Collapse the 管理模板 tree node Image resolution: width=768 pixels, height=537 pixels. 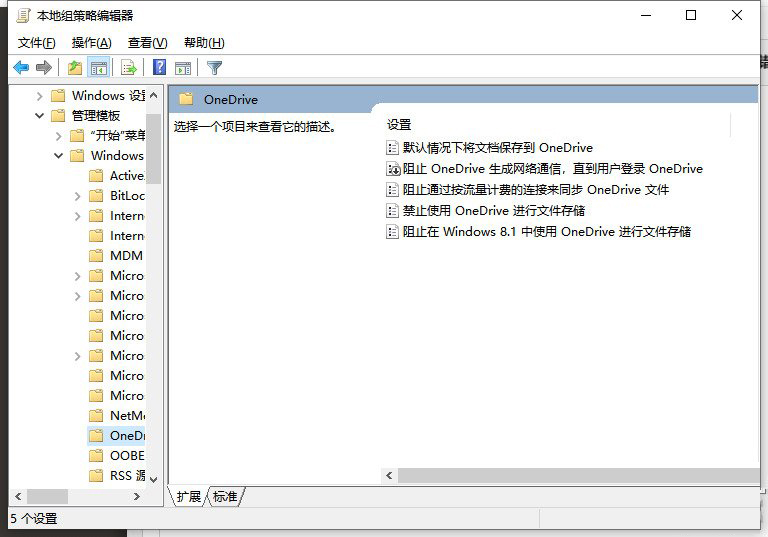[x=40, y=116]
